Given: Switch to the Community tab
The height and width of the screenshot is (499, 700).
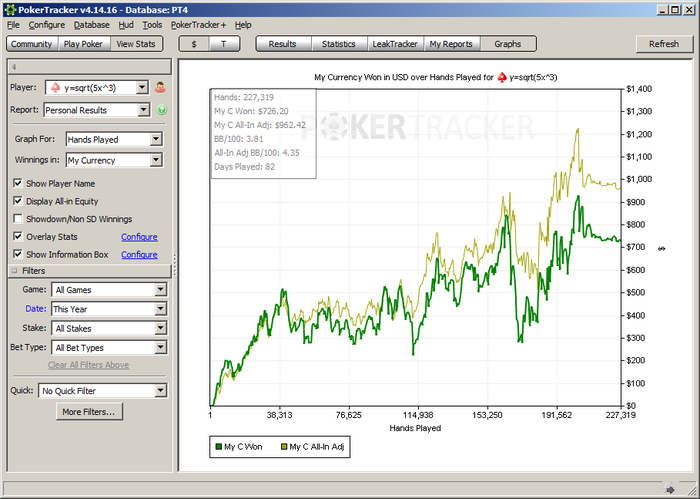Looking at the screenshot, I should pos(32,44).
